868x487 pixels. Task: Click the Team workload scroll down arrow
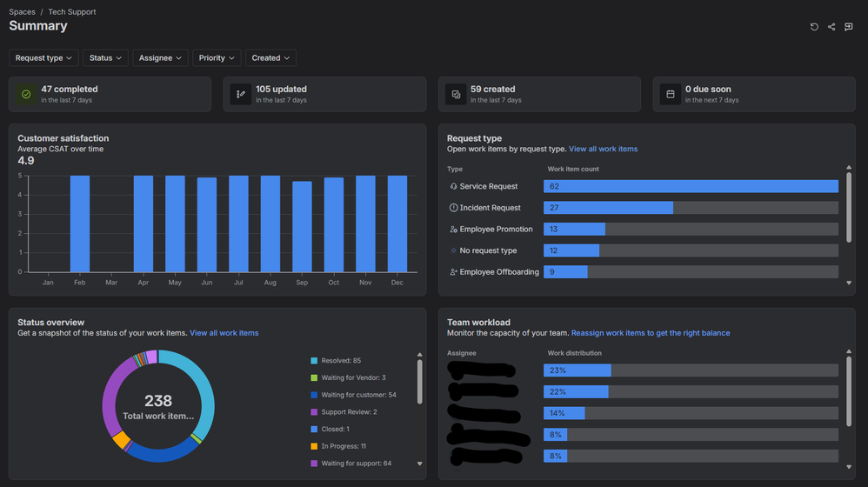point(849,467)
